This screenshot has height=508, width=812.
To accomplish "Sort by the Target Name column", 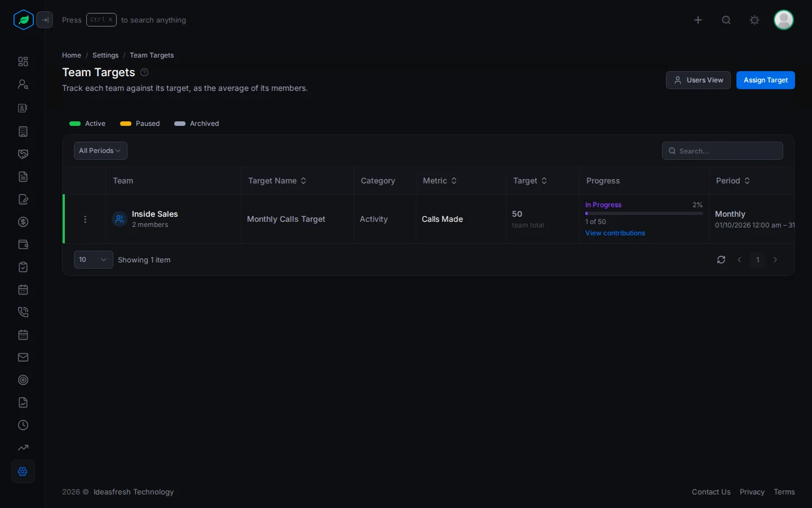I will pos(277,181).
